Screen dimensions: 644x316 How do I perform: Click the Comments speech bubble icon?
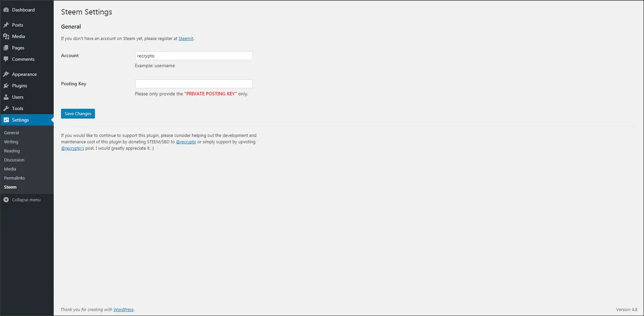click(x=6, y=59)
